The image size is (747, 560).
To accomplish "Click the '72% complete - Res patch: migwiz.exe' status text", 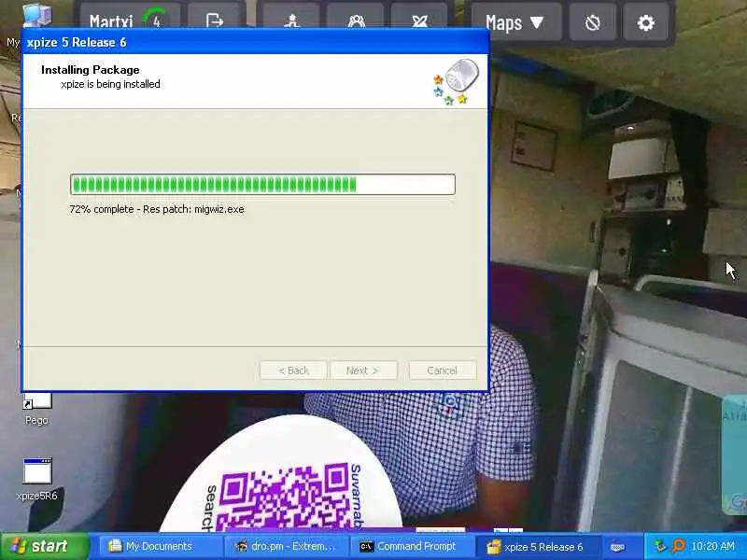I will pyautogui.click(x=157, y=209).
